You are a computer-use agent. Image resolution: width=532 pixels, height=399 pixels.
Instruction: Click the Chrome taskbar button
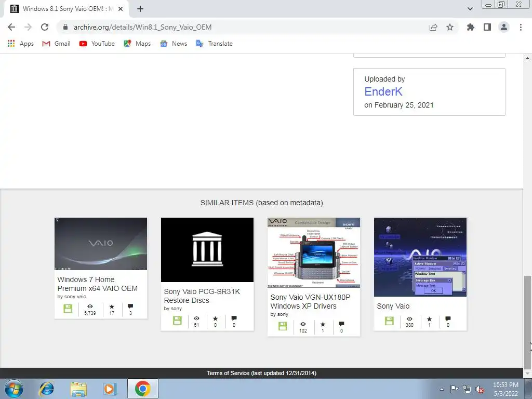pos(143,389)
